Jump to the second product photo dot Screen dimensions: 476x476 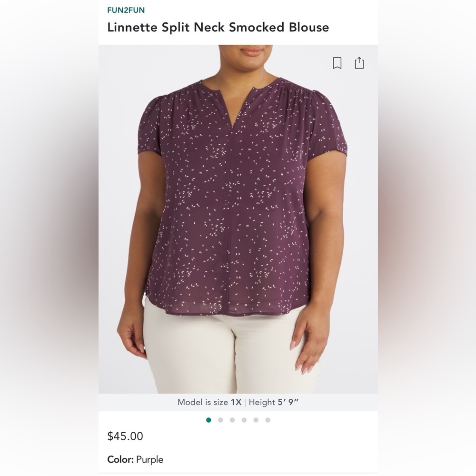220,420
